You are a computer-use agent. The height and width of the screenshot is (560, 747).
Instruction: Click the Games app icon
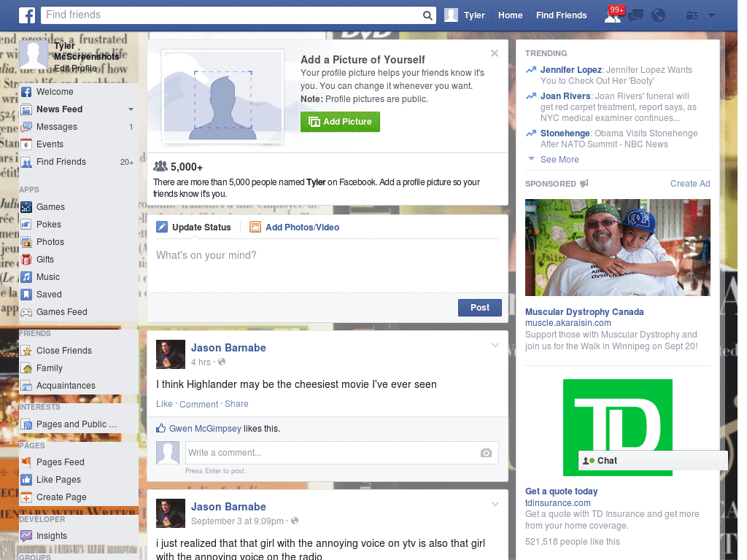tap(27, 207)
